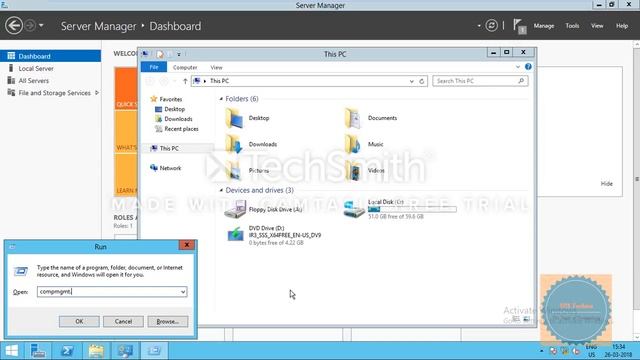Screen dimensions: 640x360
Task: Click the Search This PC box
Action: click(480, 81)
